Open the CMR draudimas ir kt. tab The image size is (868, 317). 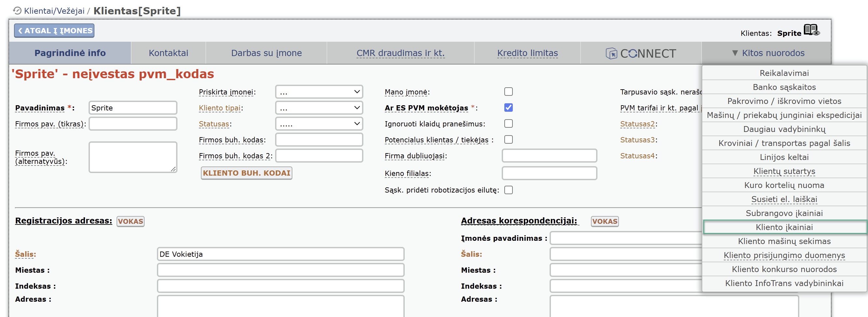(400, 53)
